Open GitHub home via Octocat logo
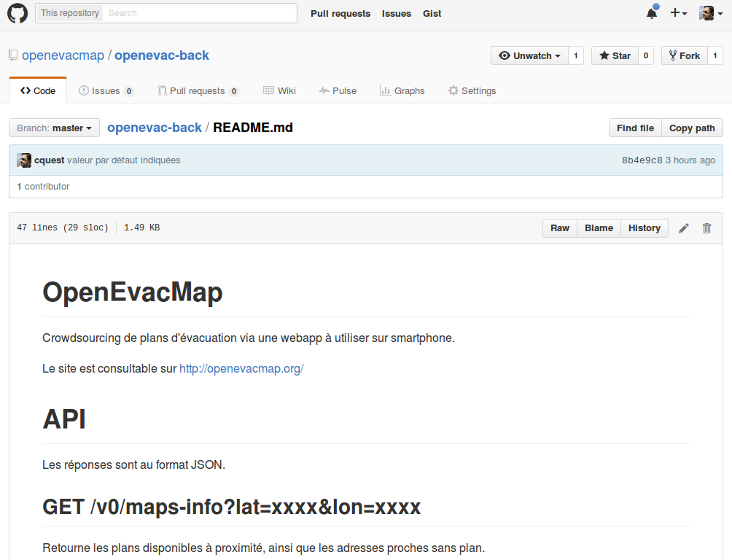 click(x=17, y=13)
